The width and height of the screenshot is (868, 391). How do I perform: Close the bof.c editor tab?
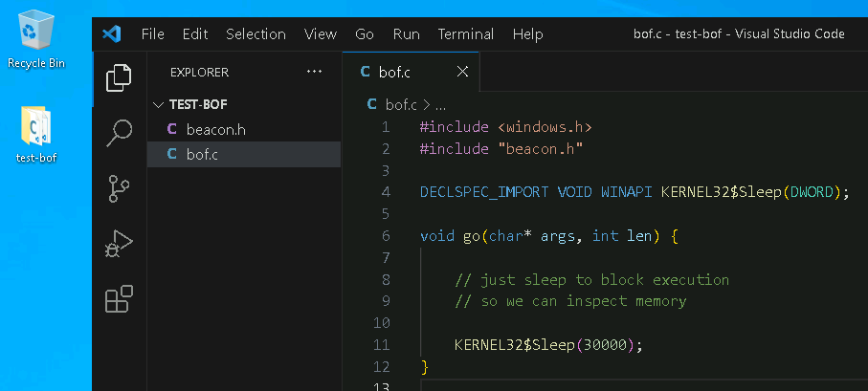[462, 72]
